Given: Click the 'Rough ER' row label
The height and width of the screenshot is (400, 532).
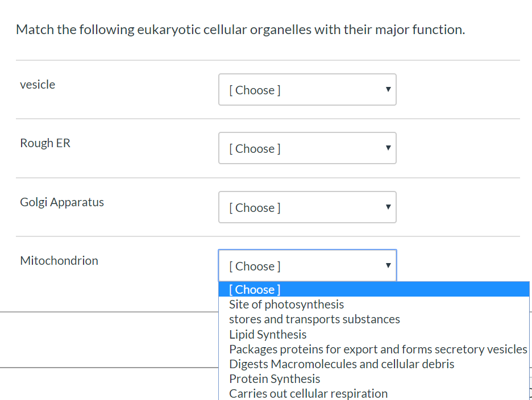Looking at the screenshot, I should [45, 143].
